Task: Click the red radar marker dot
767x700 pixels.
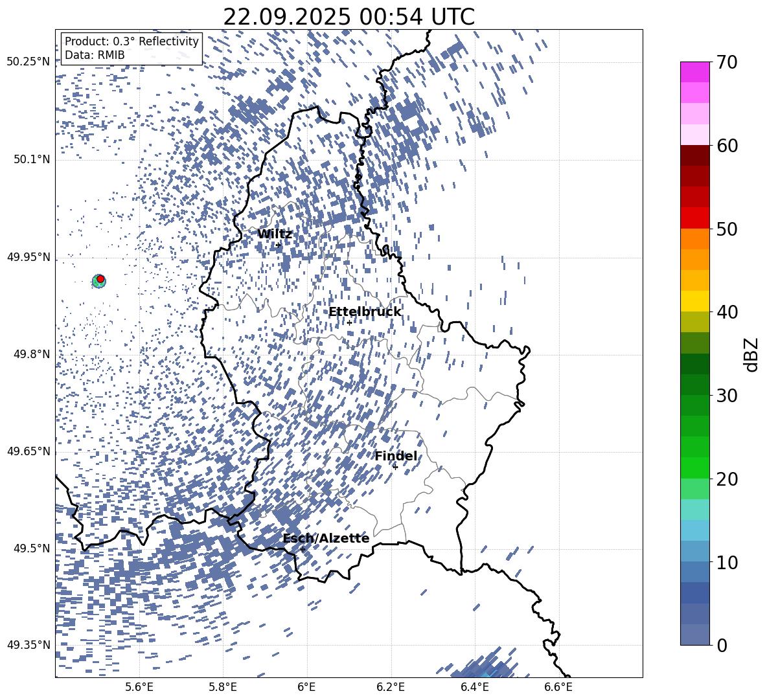Action: pos(100,279)
